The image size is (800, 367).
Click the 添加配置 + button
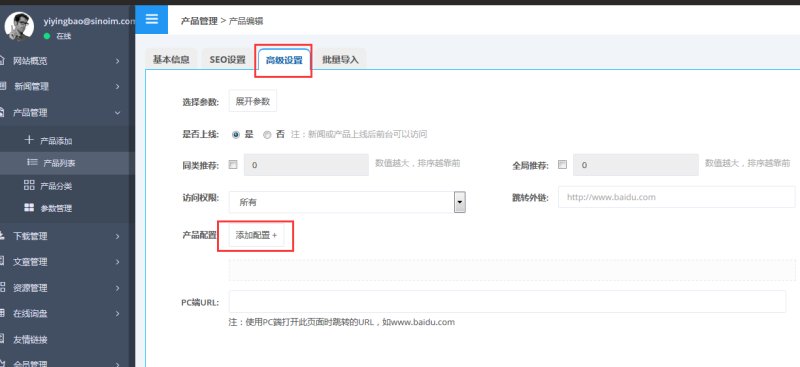tap(256, 235)
